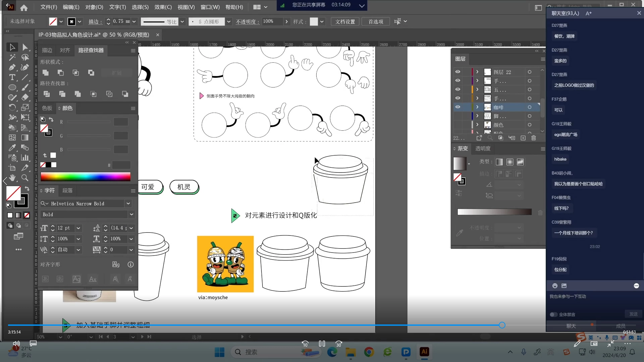Activate the Zoom magnifier tool
Viewport: 644px width, 362px height.
25,178
